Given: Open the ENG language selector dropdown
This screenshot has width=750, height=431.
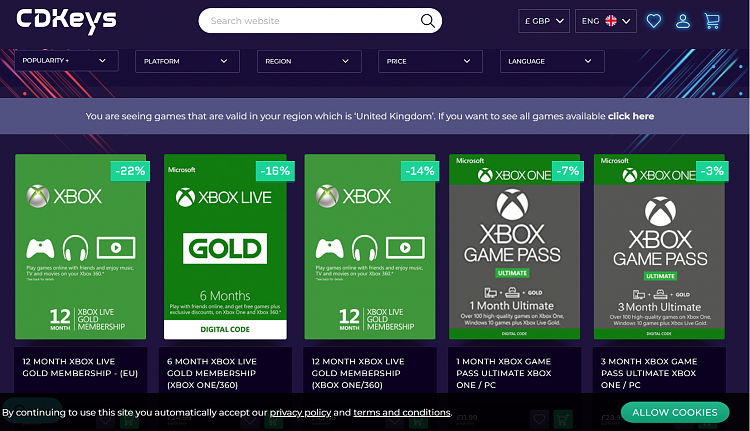Looking at the screenshot, I should 606,21.
